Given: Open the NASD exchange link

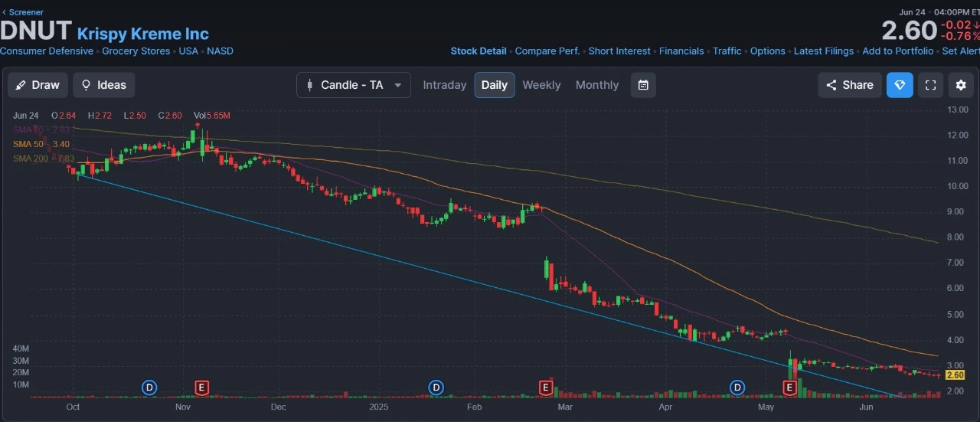Looking at the screenshot, I should pyautogui.click(x=220, y=51).
